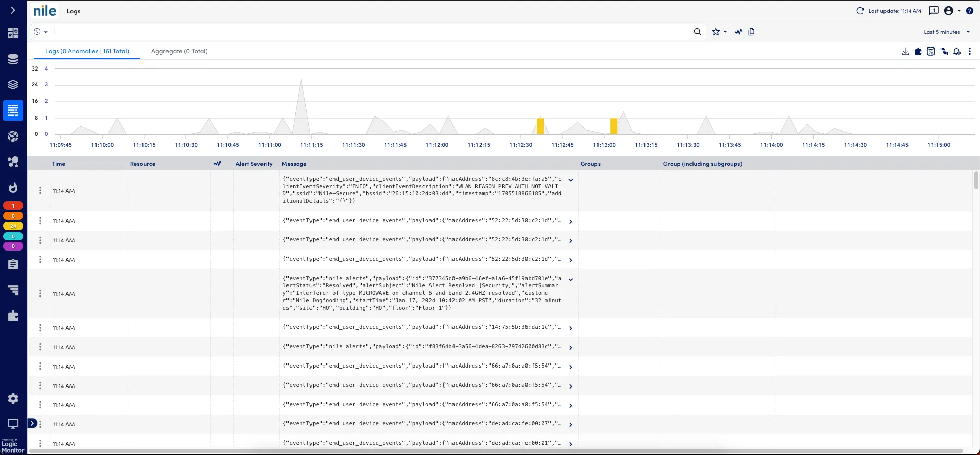Viewport: 980px width, 455px height.
Task: Open the Modules puzzle icon in sidebar
Action: click(13, 315)
